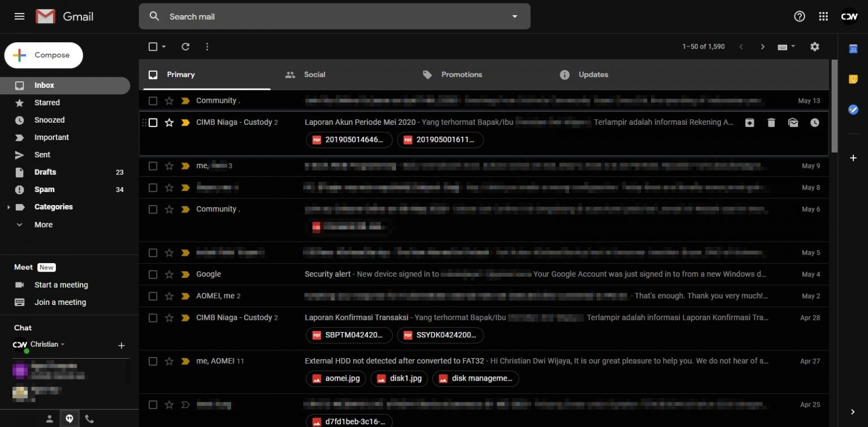868x427 pixels.
Task: Open Google Keep in side panel
Action: (853, 79)
